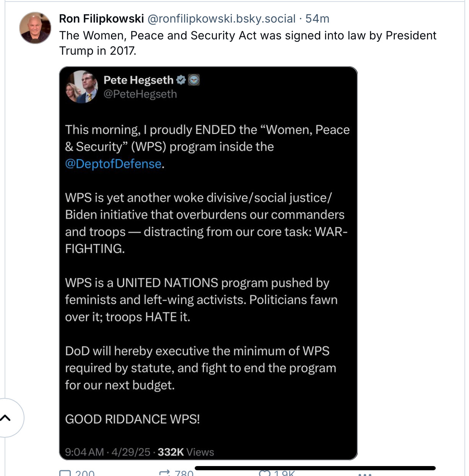
Task: Click the Defense Department seal badge icon
Action: pyautogui.click(x=194, y=80)
